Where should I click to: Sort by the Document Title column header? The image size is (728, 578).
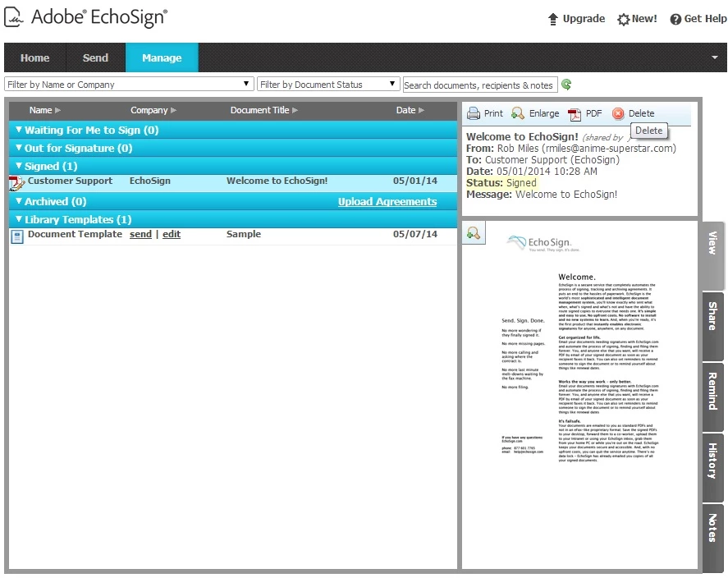click(264, 110)
